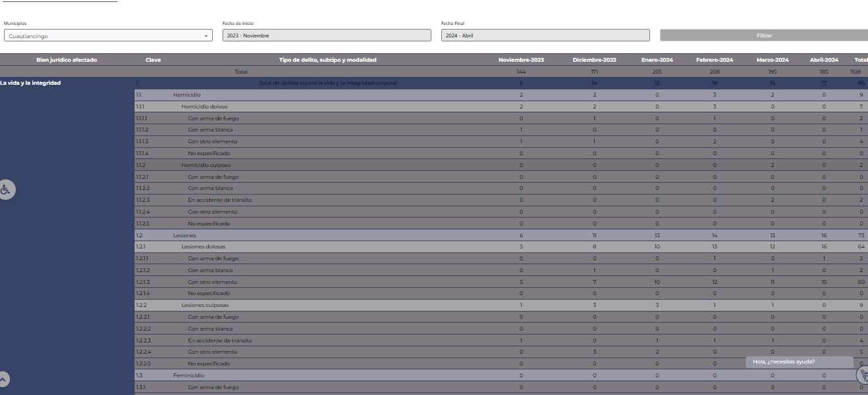Select 'La vida y la integridad' category cell

(x=31, y=83)
